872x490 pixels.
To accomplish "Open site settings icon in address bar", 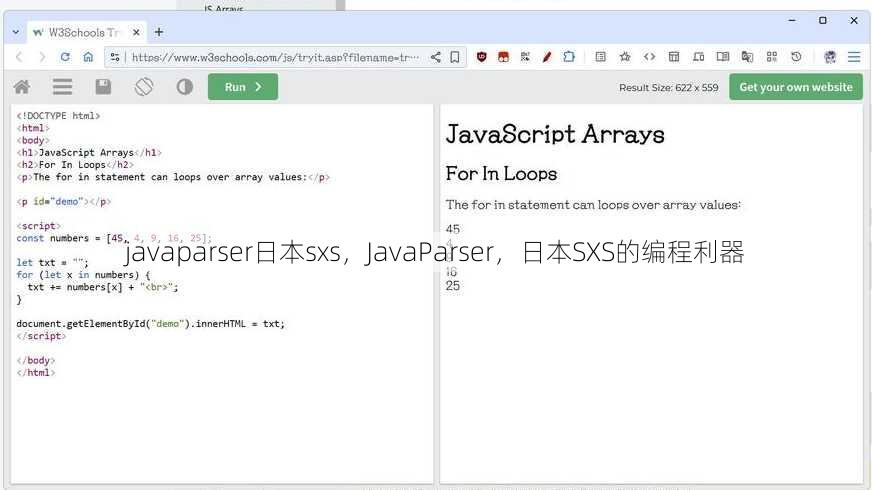I will [x=115, y=57].
